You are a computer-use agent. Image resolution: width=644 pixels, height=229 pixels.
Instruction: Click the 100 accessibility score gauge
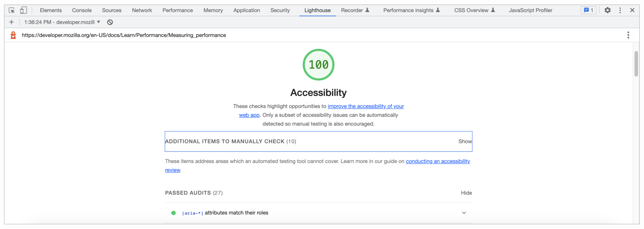(x=318, y=65)
